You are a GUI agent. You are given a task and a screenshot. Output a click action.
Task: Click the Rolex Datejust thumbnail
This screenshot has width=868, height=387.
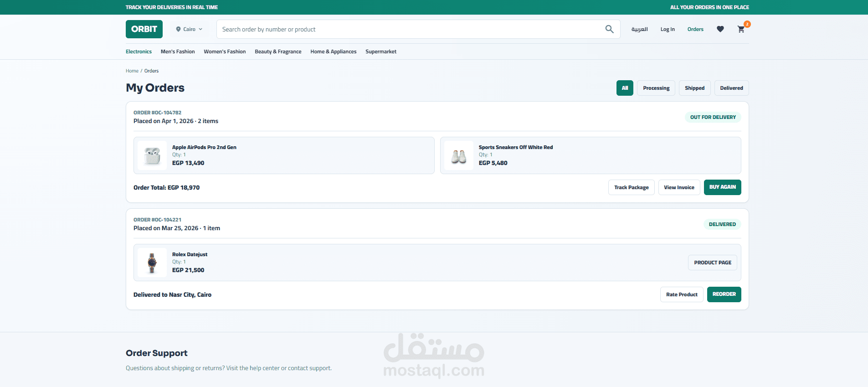click(x=152, y=263)
